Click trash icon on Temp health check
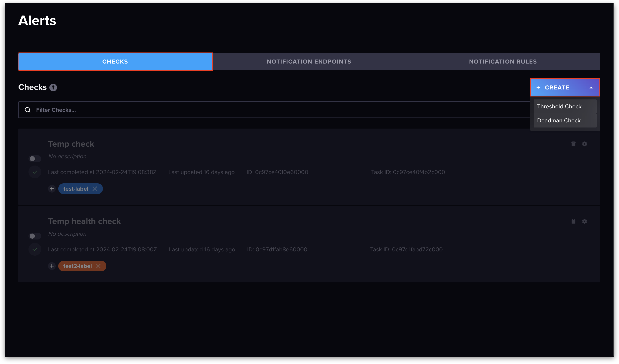Viewport: 619px width, 364px height. (573, 221)
